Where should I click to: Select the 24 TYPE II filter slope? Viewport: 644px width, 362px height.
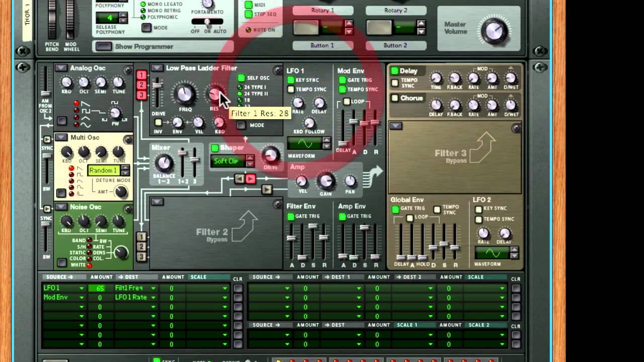tap(240, 94)
